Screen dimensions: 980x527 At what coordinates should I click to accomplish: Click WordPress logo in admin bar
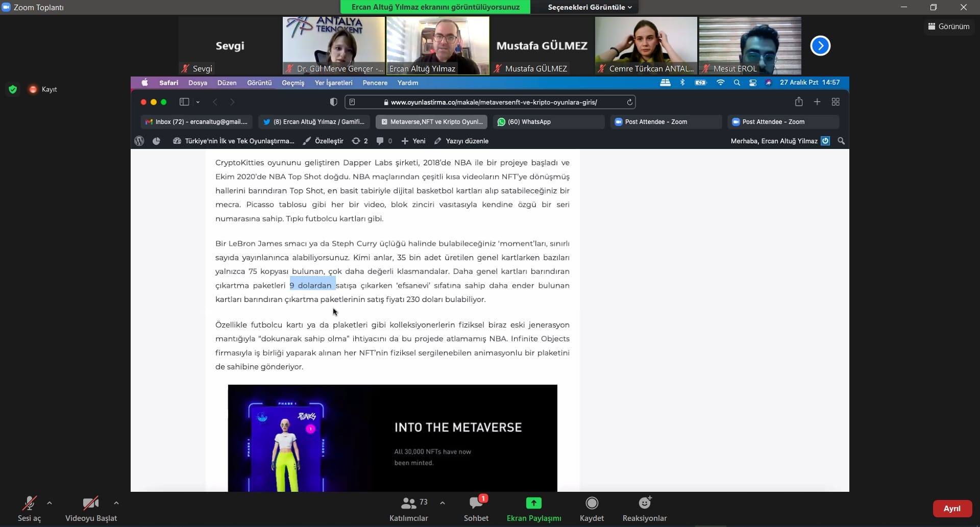click(139, 141)
